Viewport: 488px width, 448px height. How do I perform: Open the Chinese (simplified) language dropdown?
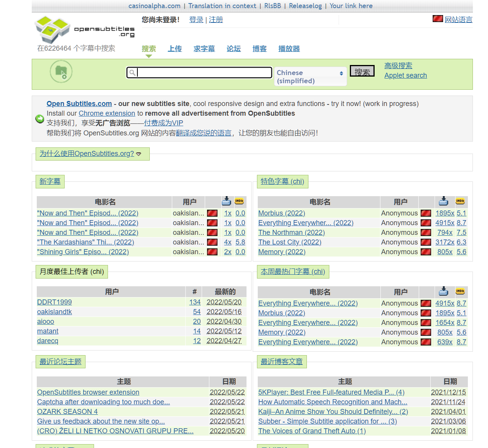[x=310, y=77]
